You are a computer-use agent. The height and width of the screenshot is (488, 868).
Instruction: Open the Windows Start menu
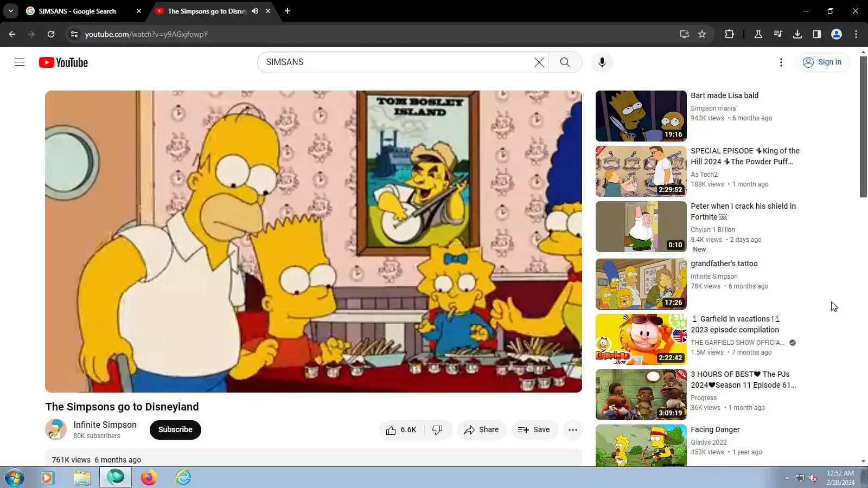(15, 478)
